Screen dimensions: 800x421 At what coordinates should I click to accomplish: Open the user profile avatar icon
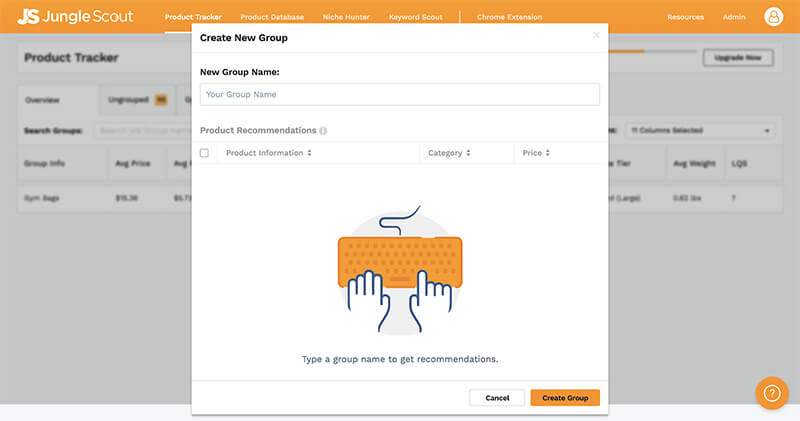click(x=773, y=17)
